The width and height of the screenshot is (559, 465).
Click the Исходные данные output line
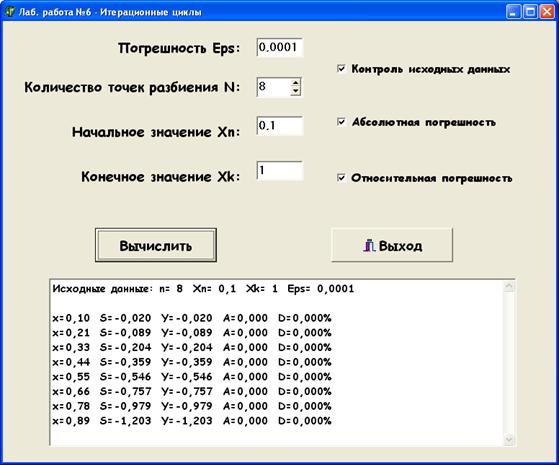click(x=203, y=288)
